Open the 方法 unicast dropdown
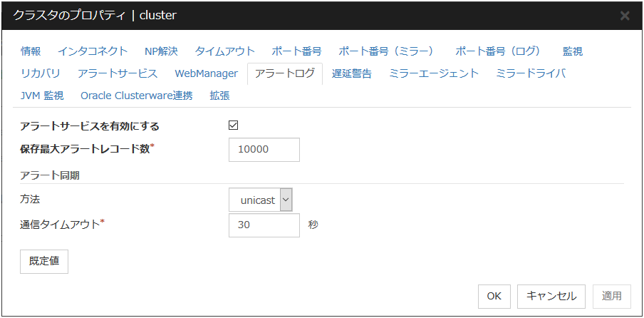The height and width of the screenshot is (318, 644). 261,200
